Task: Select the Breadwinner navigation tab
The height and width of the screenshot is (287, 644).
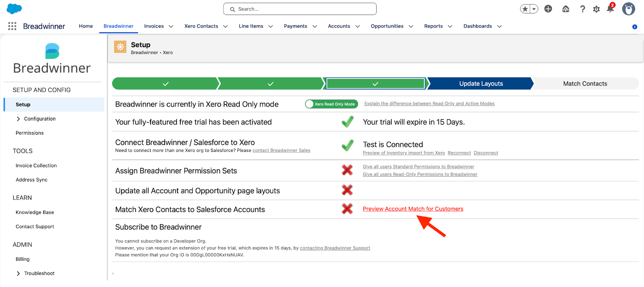Action: pos(118,26)
